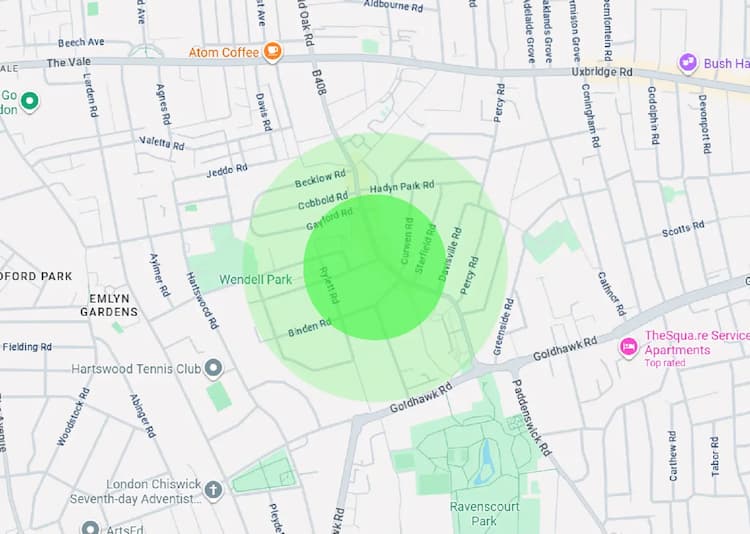
Task: Click the Ravenscourt Park label
Action: point(484,513)
